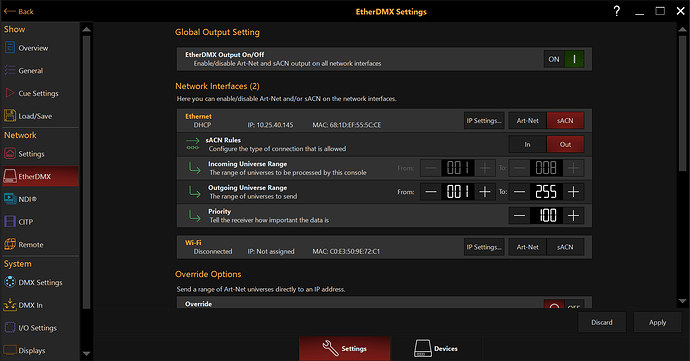
Task: Select the Settings tab at the bottom
Action: [x=345, y=349]
